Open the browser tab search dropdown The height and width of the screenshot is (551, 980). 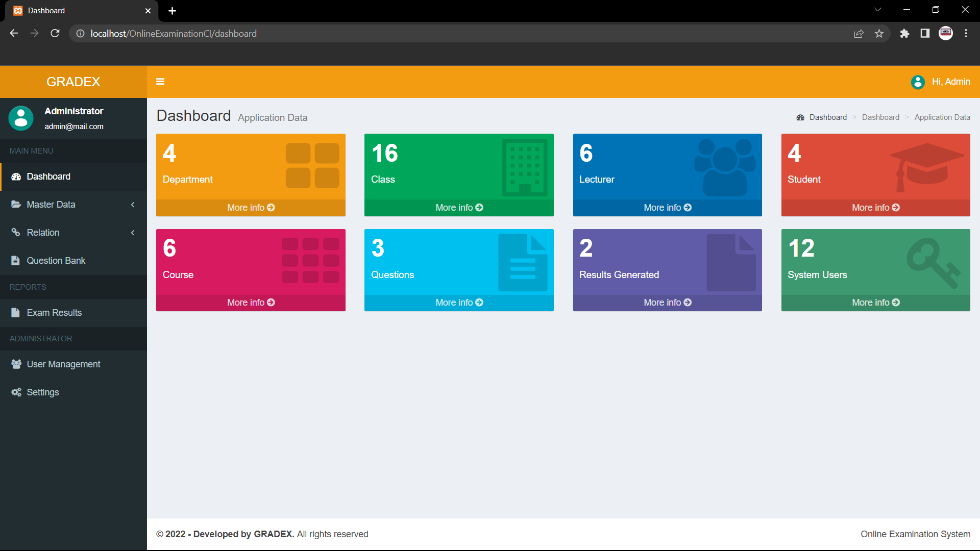877,9
